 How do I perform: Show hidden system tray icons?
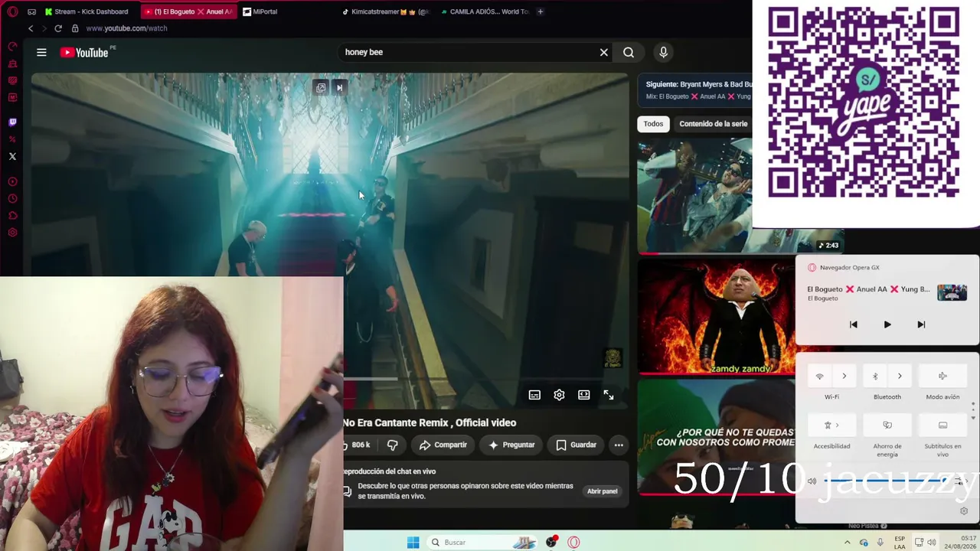click(x=847, y=543)
